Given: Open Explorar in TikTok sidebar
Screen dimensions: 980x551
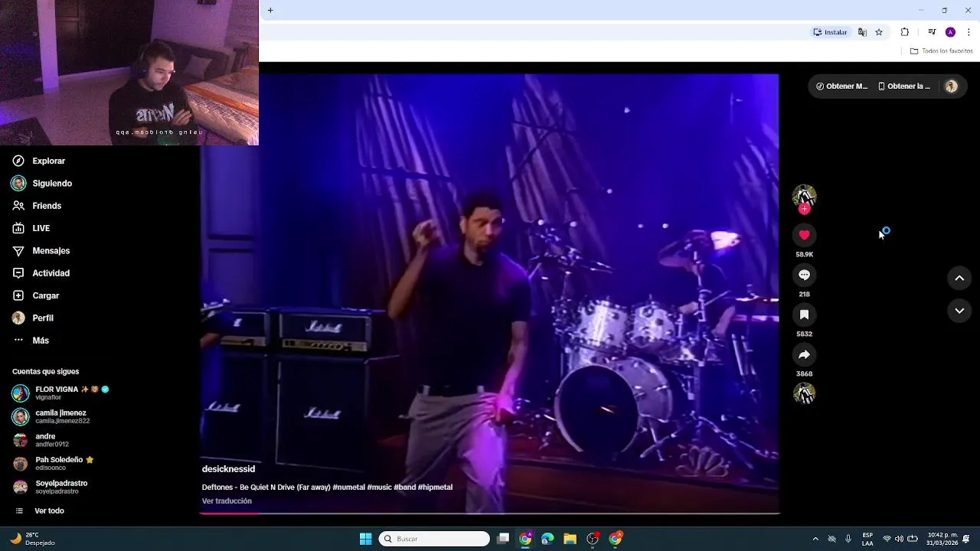Looking at the screenshot, I should tap(38, 161).
